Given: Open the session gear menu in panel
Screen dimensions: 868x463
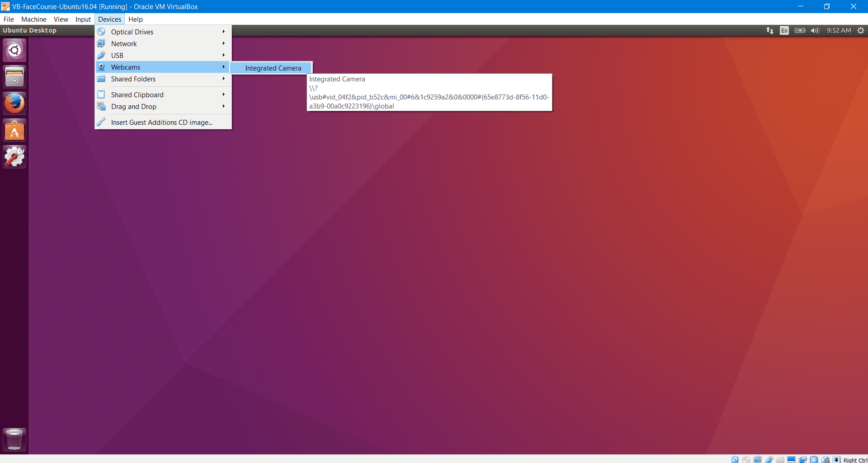Looking at the screenshot, I should (x=861, y=30).
